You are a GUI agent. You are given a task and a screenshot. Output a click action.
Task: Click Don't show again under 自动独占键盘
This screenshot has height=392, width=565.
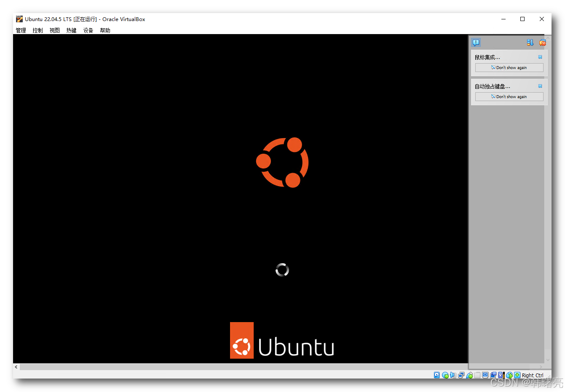[509, 96]
